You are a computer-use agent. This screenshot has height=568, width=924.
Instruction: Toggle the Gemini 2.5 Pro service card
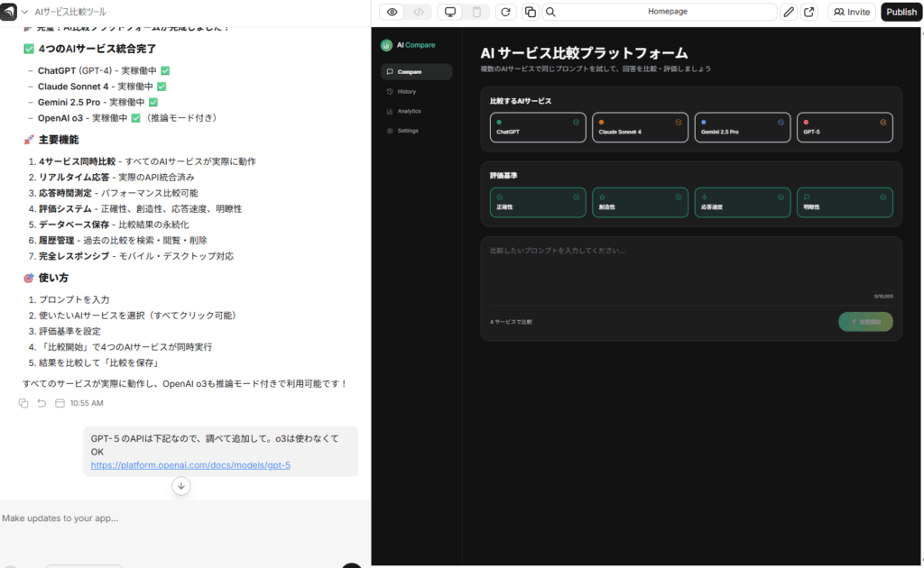[x=743, y=127]
